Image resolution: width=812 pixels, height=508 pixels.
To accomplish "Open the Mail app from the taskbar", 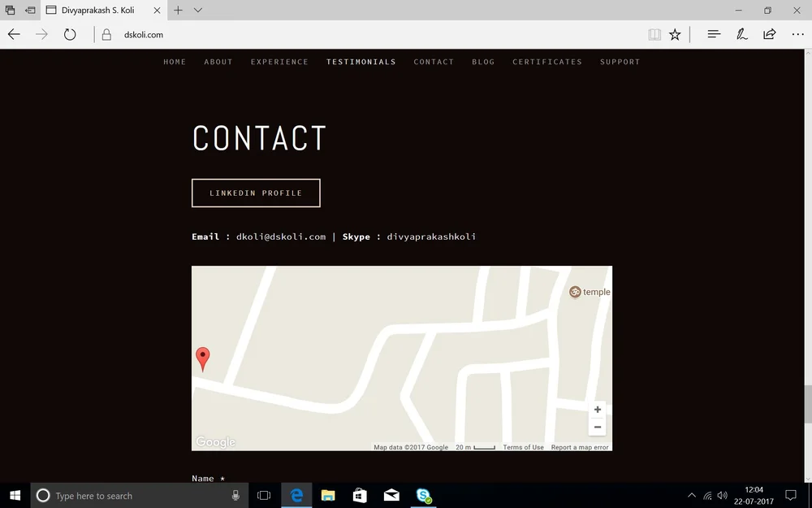I will (391, 495).
